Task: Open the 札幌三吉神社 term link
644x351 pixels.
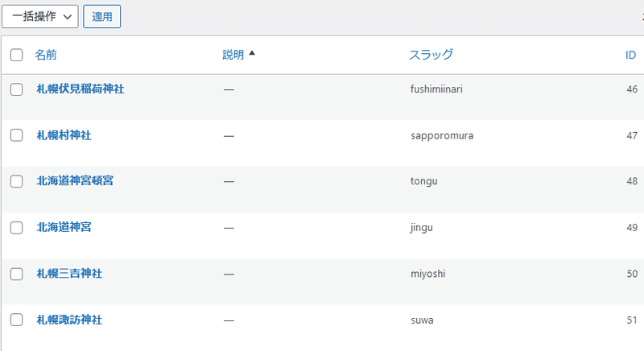Action: pos(69,274)
